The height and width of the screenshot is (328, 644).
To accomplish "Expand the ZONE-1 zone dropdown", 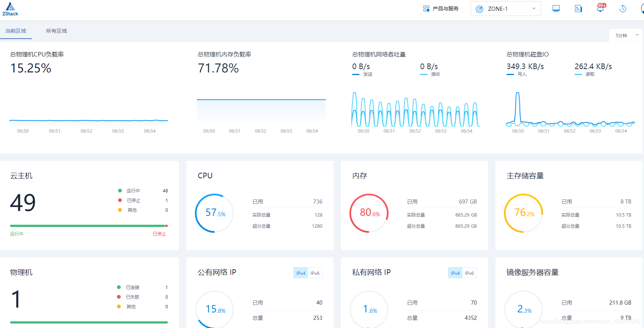I will pos(505,9).
